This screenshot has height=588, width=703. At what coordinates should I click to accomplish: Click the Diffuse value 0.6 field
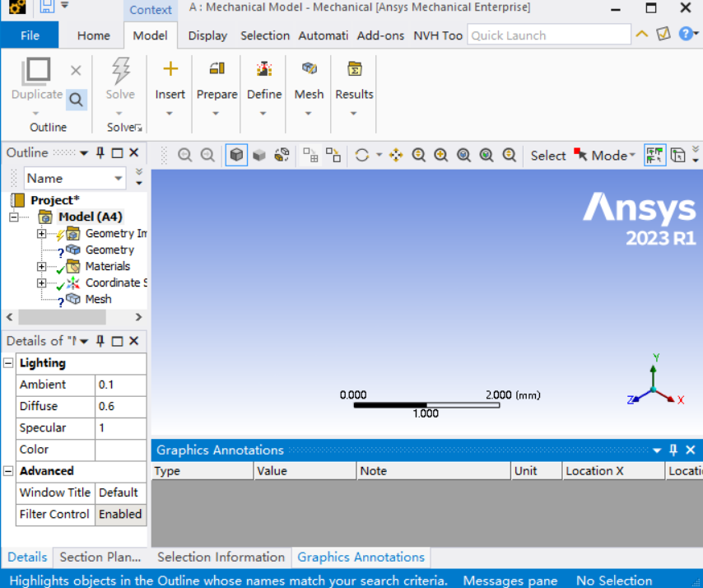[120, 406]
